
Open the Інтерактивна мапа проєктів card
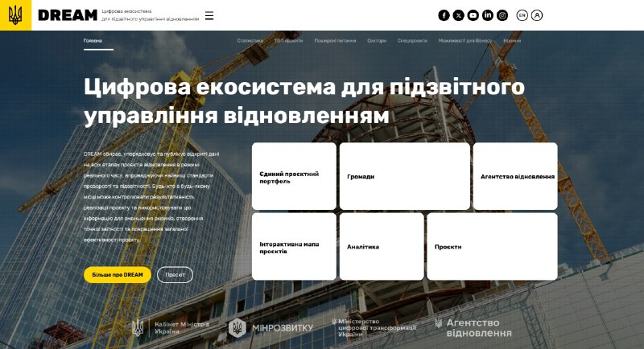[294, 247]
